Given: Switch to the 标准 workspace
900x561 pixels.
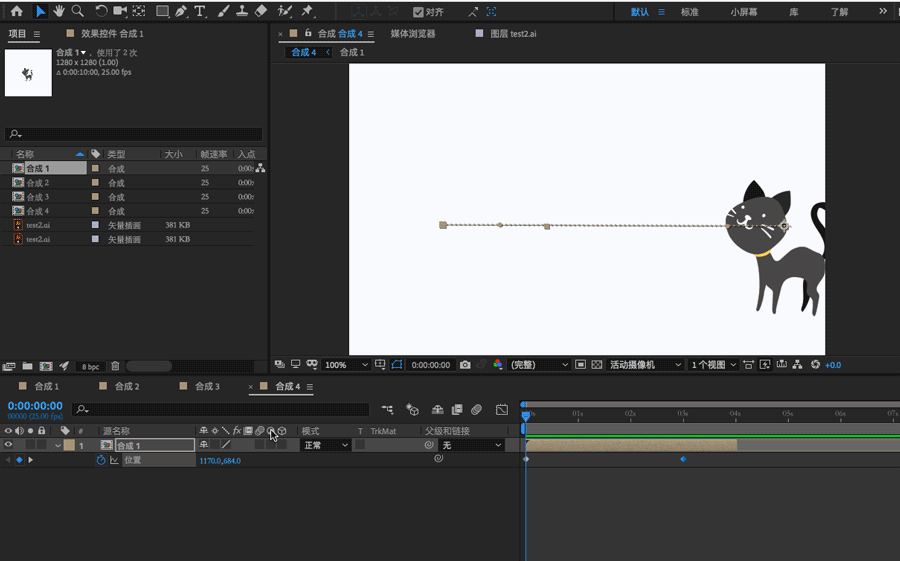Looking at the screenshot, I should (x=689, y=12).
